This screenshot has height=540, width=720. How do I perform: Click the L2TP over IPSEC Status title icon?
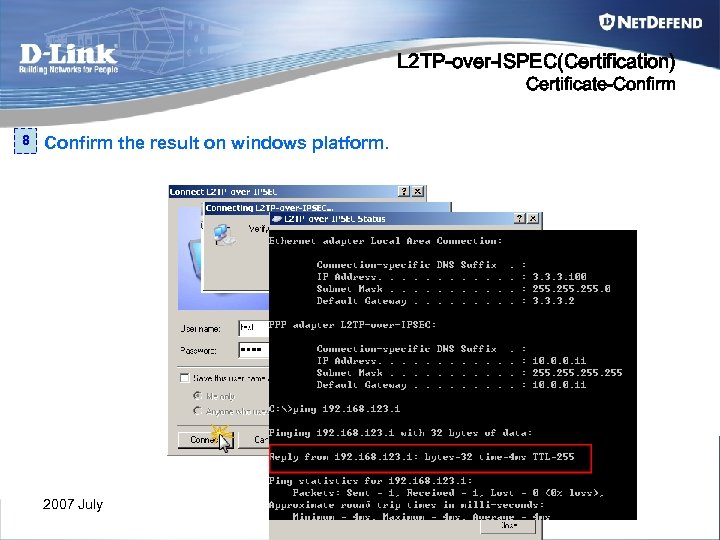click(x=277, y=219)
